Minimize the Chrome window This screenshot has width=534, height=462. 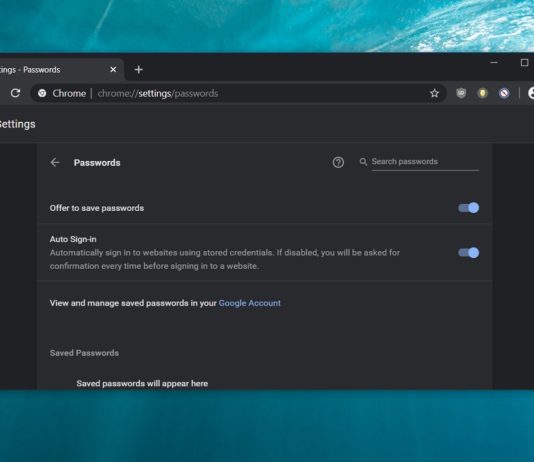click(x=494, y=63)
